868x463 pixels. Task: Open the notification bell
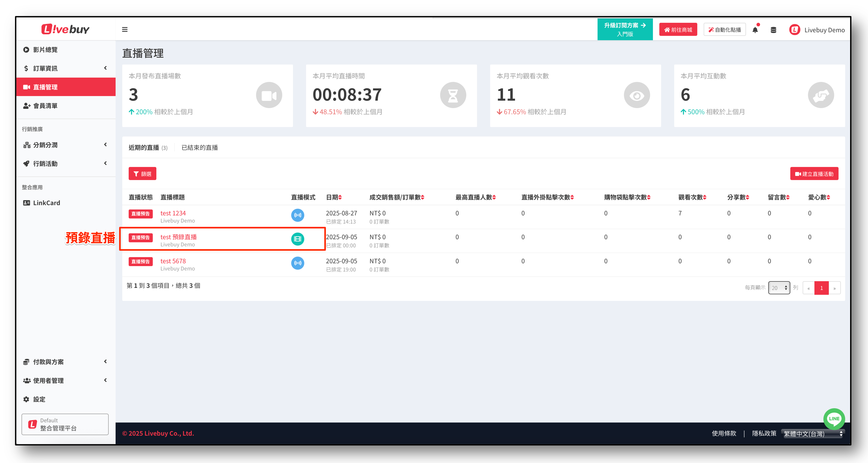pyautogui.click(x=755, y=30)
